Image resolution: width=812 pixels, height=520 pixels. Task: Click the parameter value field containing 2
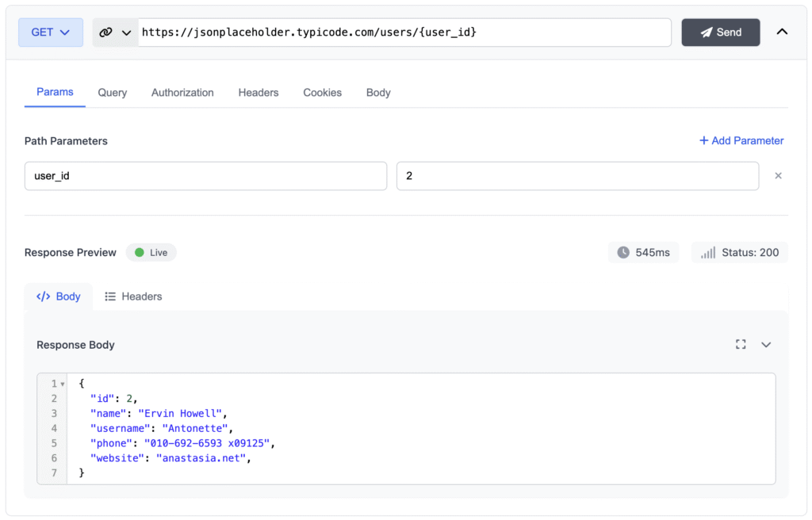click(577, 176)
